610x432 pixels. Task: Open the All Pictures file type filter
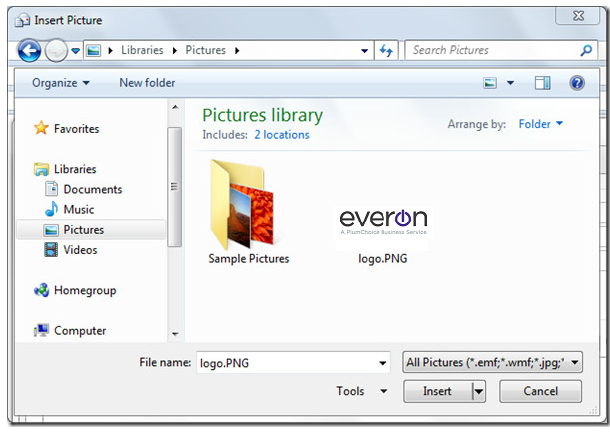(493, 362)
